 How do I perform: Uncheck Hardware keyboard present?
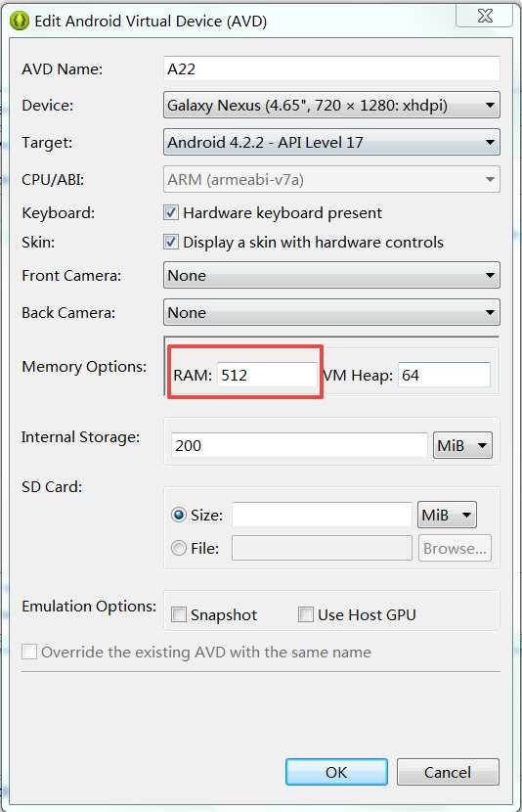coord(171,212)
